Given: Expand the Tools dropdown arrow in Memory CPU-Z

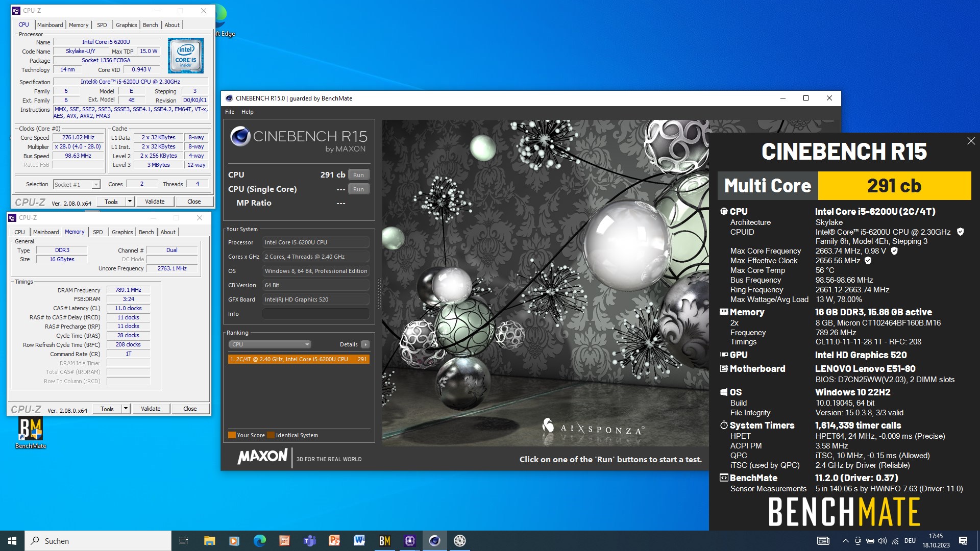Looking at the screenshot, I should tap(126, 409).
